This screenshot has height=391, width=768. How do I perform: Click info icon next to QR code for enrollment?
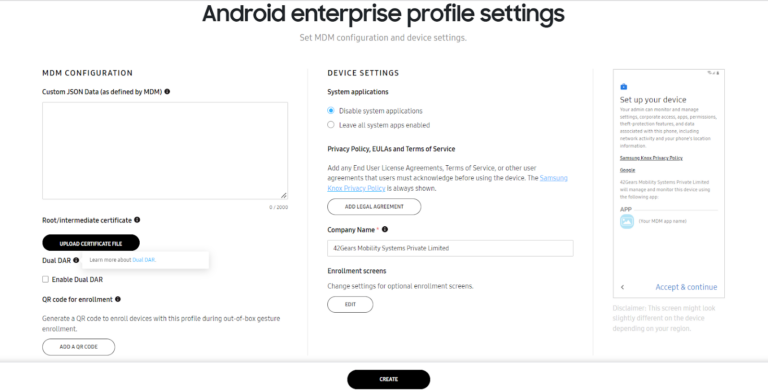tap(118, 299)
